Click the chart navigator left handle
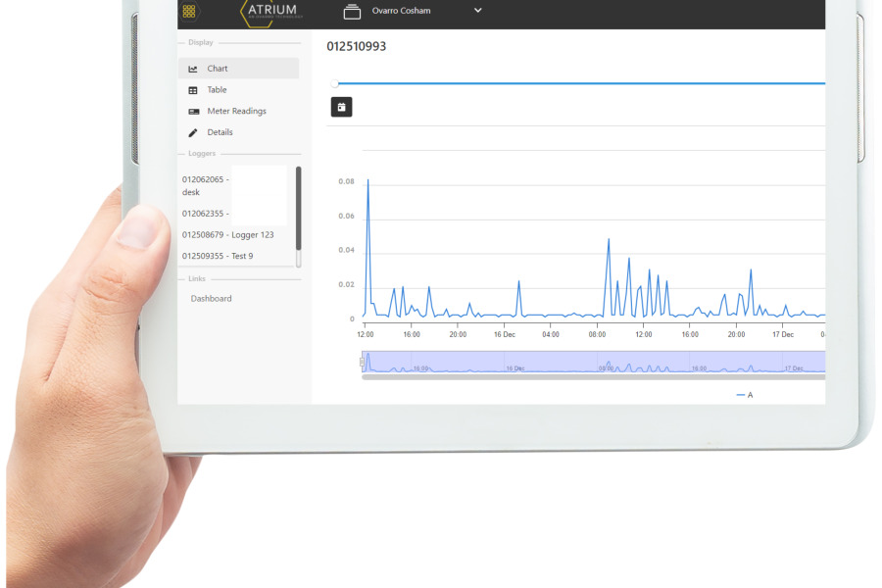The width and height of the screenshot is (882, 588). (363, 362)
